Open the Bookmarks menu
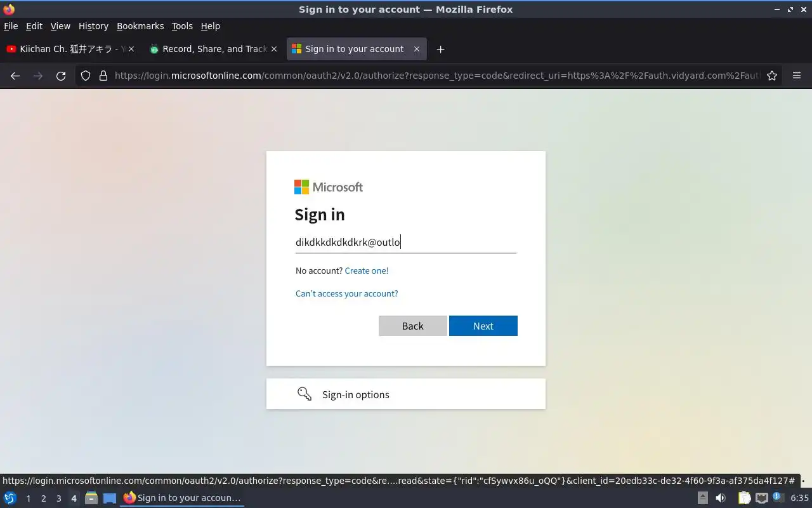 [x=140, y=26]
